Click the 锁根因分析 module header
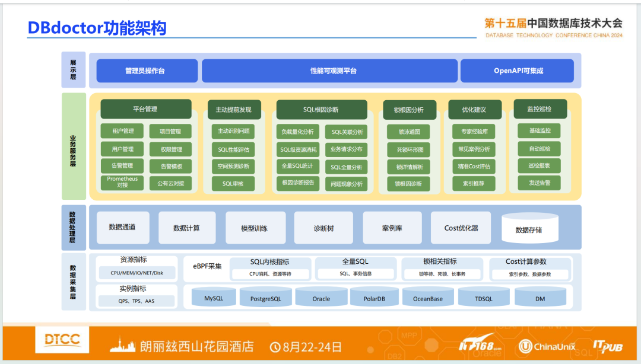Image resolution: width=641 pixels, height=364 pixels. tap(410, 110)
